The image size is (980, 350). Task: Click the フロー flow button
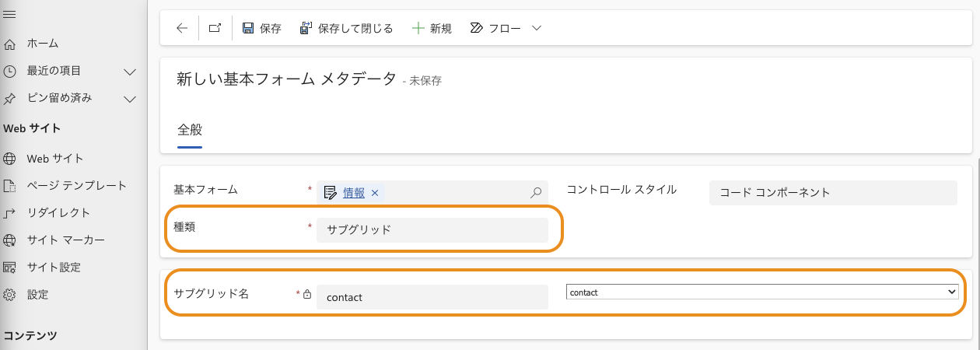pos(495,28)
